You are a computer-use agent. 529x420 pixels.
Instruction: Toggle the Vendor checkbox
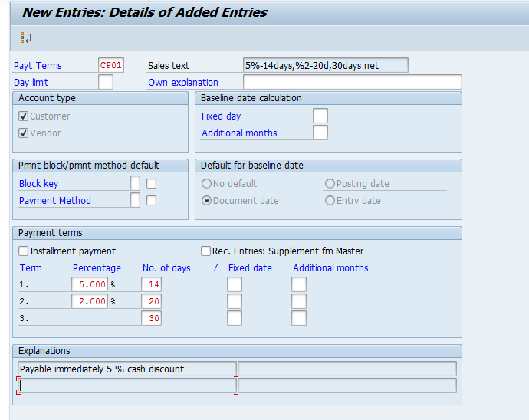[23, 133]
